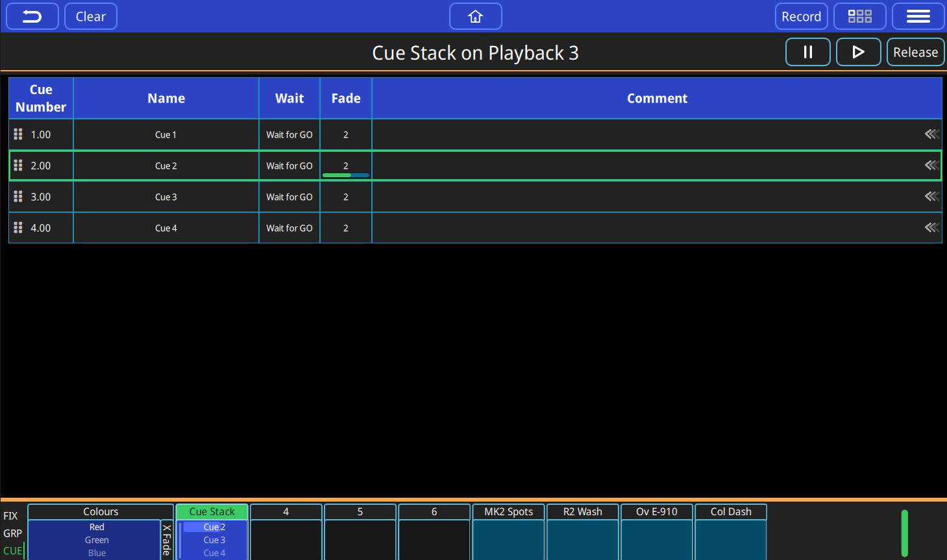Click the back arrow icon

pos(32,16)
